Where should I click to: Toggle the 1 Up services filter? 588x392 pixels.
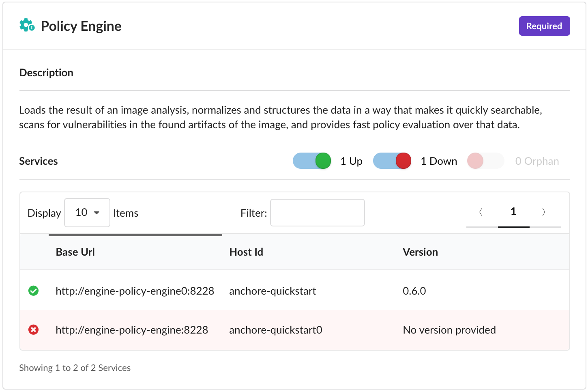point(312,161)
